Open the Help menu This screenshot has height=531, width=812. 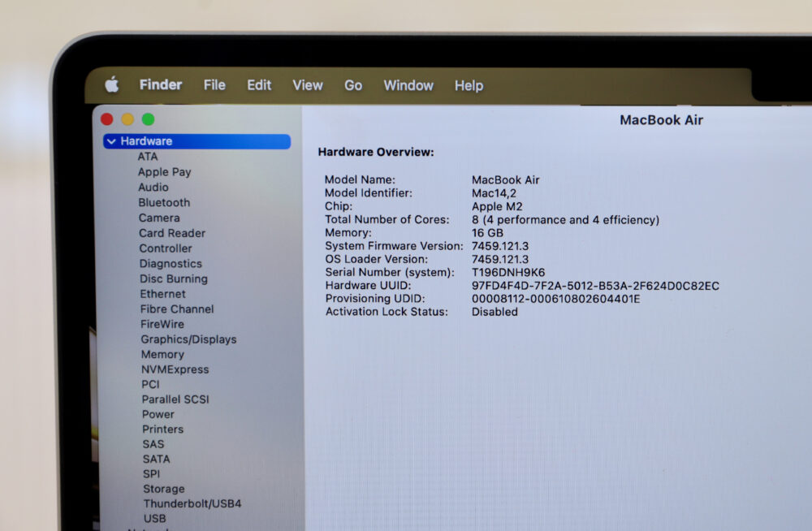point(469,85)
